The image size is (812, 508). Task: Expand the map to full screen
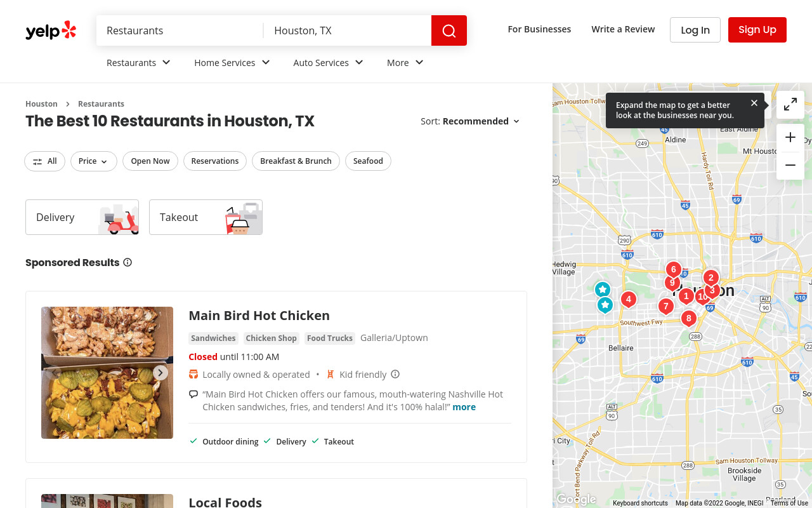(790, 105)
